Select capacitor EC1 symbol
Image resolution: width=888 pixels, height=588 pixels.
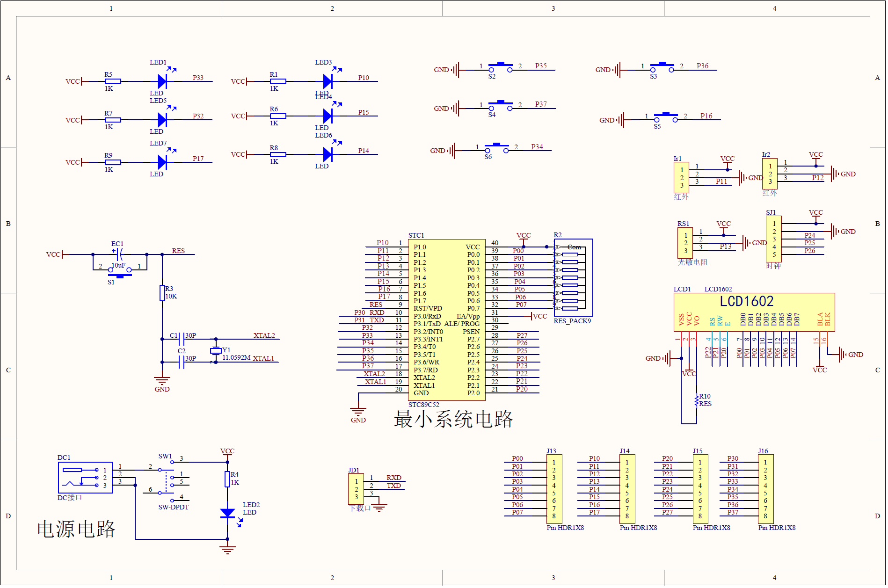coord(120,254)
